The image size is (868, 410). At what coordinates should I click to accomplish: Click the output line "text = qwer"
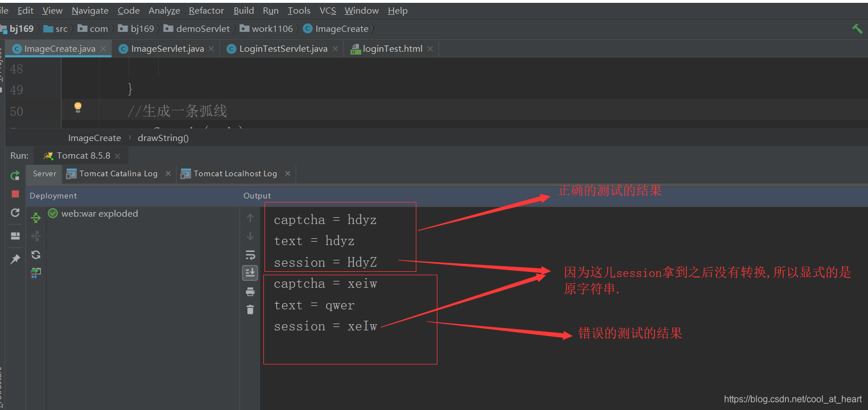pyautogui.click(x=314, y=305)
